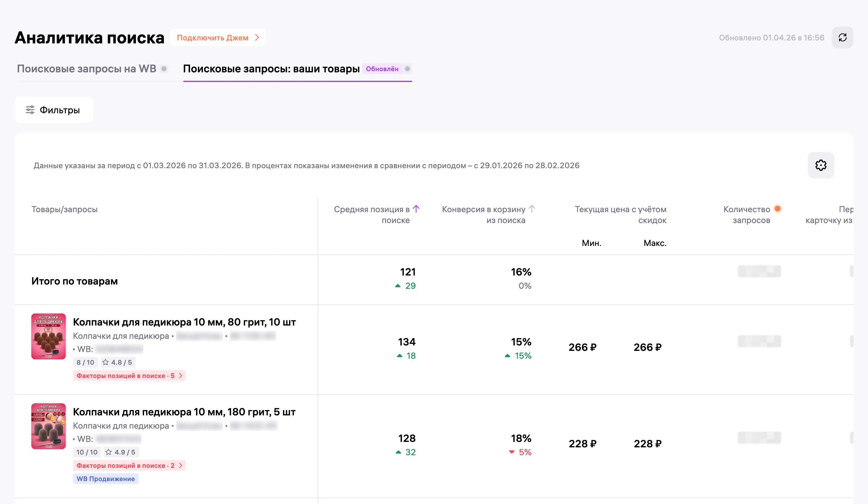Click Конверсия в корзину из поиска header
Viewport: 868px width, 504px height.
pyautogui.click(x=484, y=215)
